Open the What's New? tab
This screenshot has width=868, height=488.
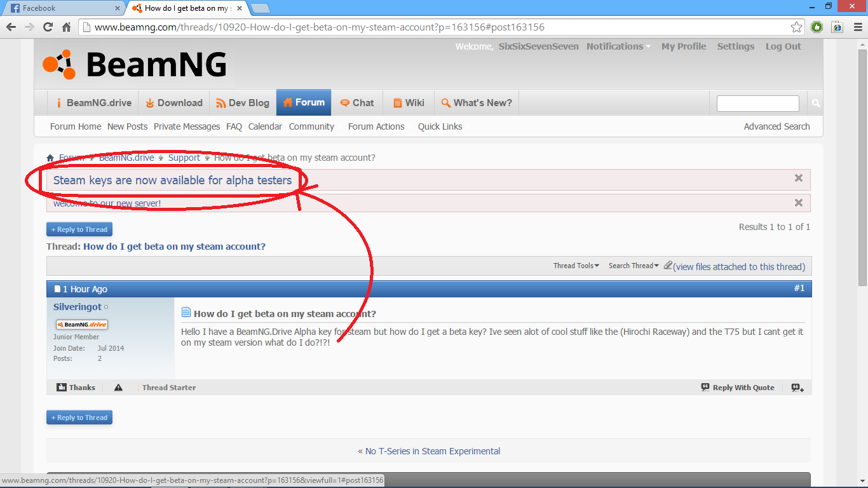477,103
